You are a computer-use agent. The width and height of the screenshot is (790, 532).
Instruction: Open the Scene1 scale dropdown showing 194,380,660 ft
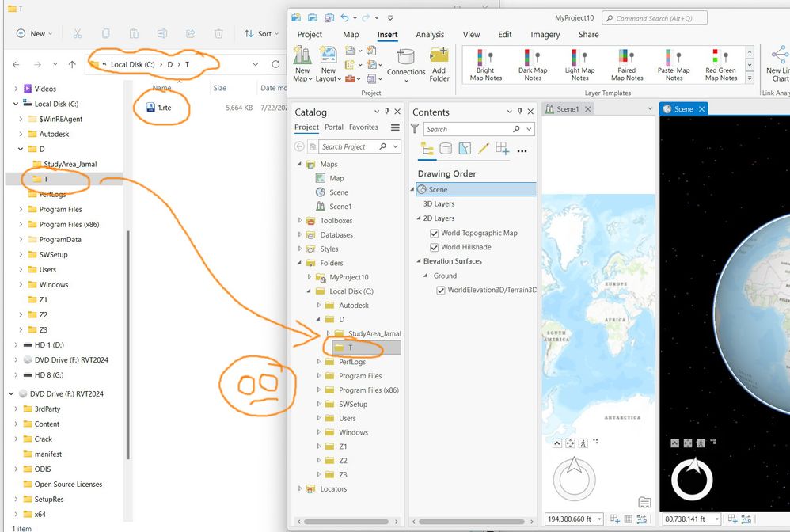pos(599,519)
